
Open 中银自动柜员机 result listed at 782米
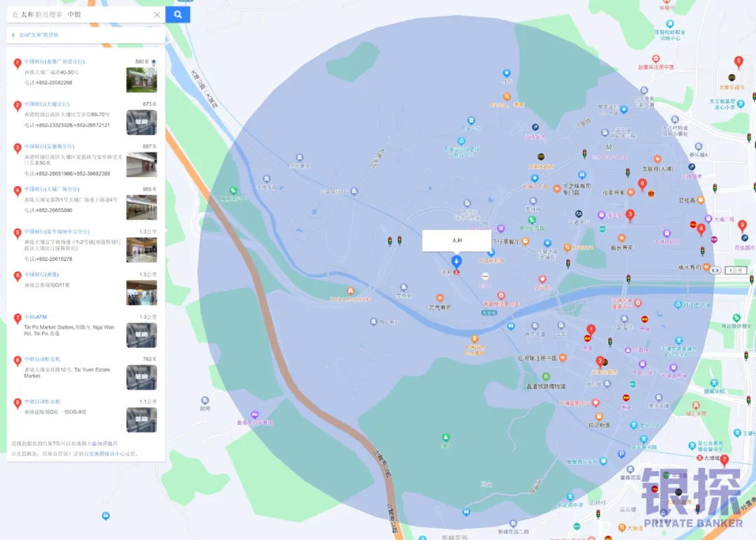tap(43, 360)
